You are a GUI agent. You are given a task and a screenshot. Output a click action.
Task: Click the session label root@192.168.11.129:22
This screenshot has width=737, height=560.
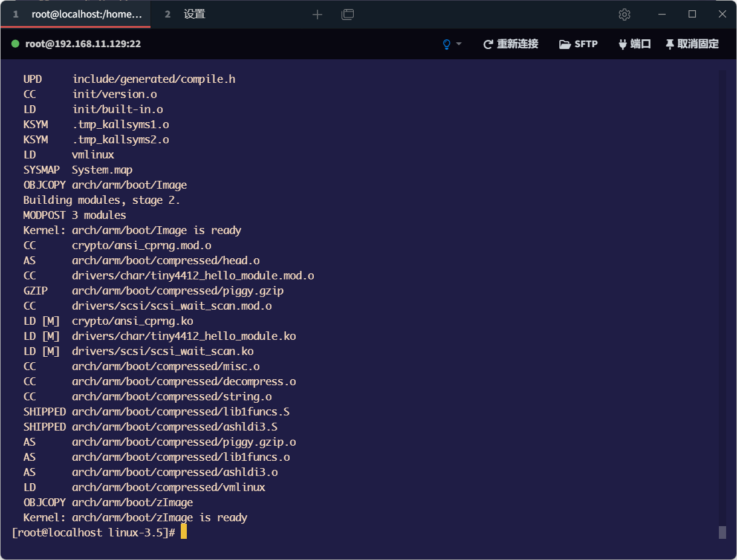[83, 44]
